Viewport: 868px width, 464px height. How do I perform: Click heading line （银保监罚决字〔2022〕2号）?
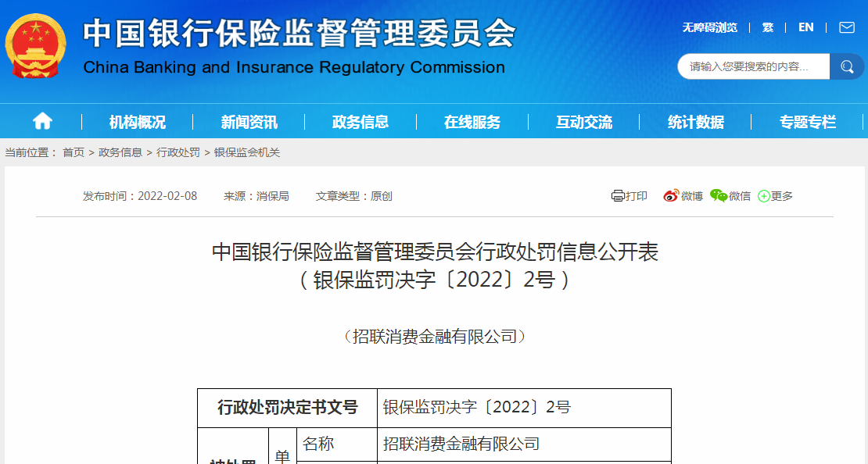pyautogui.click(x=435, y=280)
